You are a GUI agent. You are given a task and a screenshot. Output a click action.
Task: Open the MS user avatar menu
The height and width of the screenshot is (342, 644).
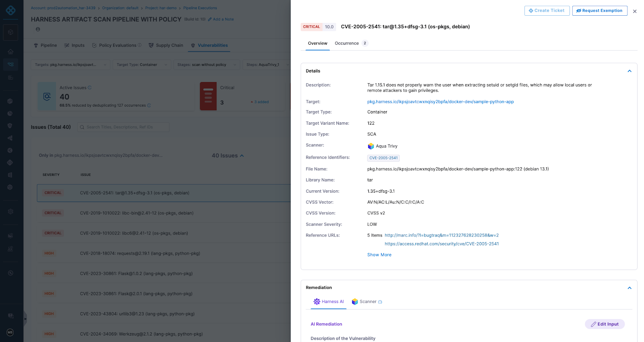10,332
